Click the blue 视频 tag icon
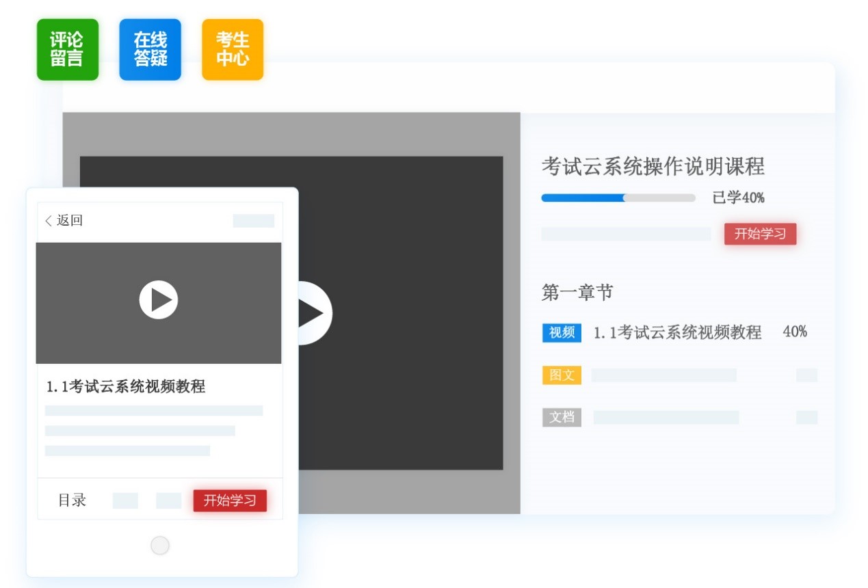The height and width of the screenshot is (588, 868). pos(562,332)
